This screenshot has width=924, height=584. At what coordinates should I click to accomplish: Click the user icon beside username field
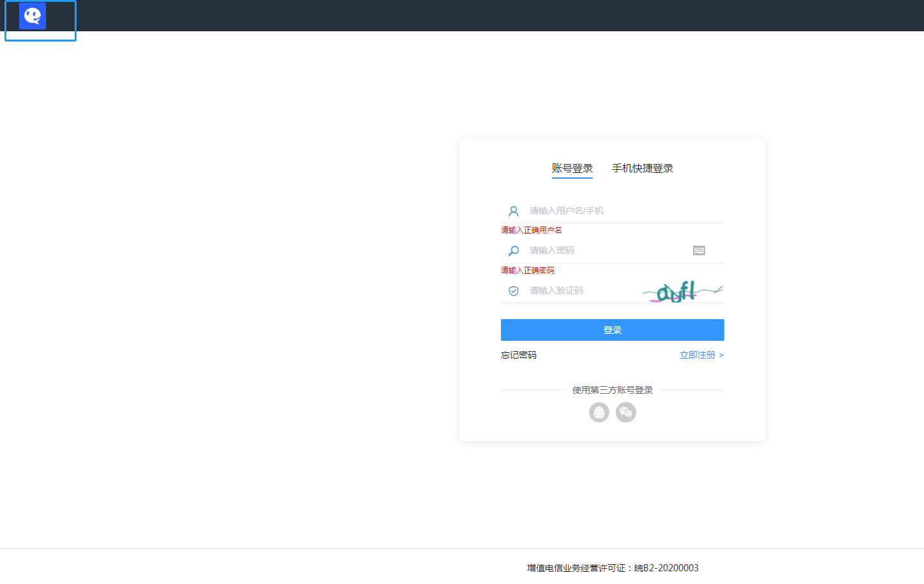click(x=514, y=211)
